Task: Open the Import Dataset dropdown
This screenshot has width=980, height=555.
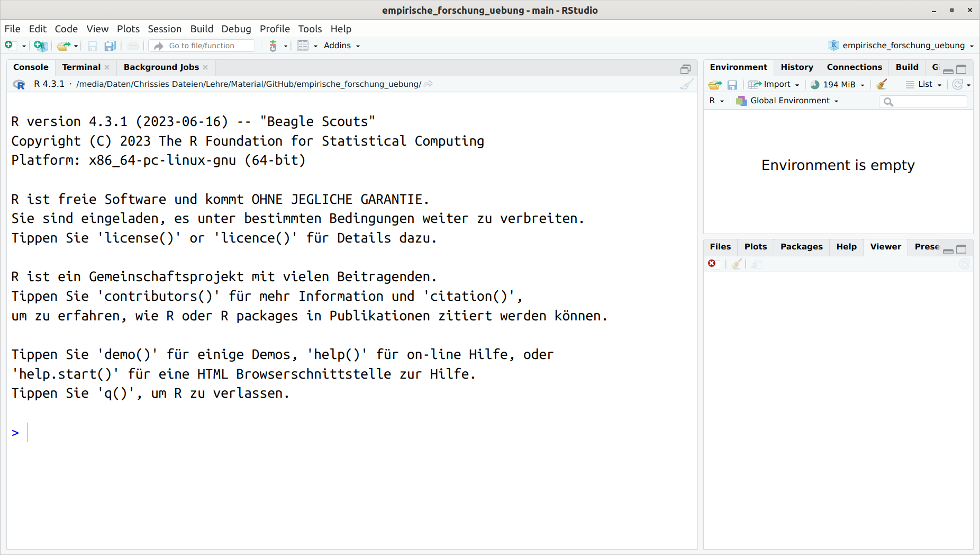Action: coord(774,85)
